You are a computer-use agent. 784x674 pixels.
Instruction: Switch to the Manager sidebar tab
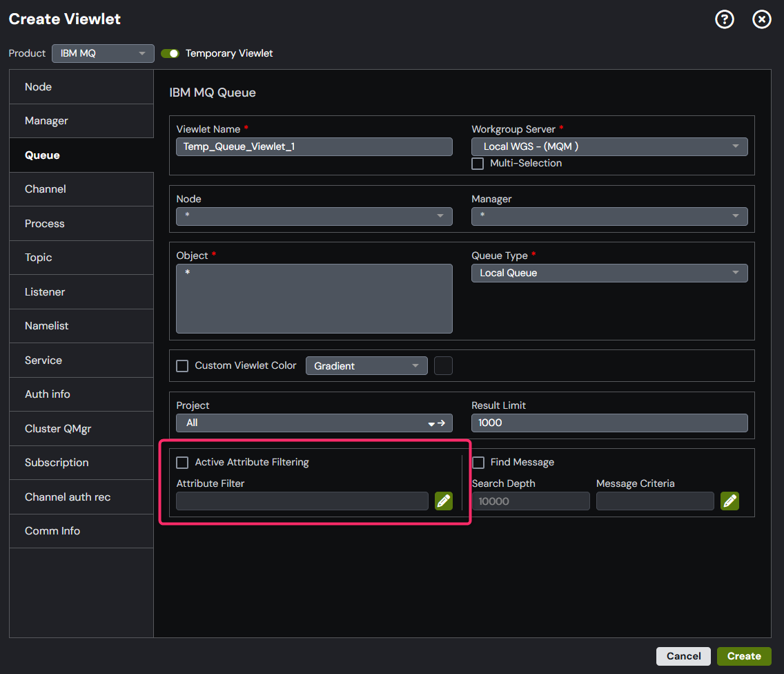click(x=81, y=121)
